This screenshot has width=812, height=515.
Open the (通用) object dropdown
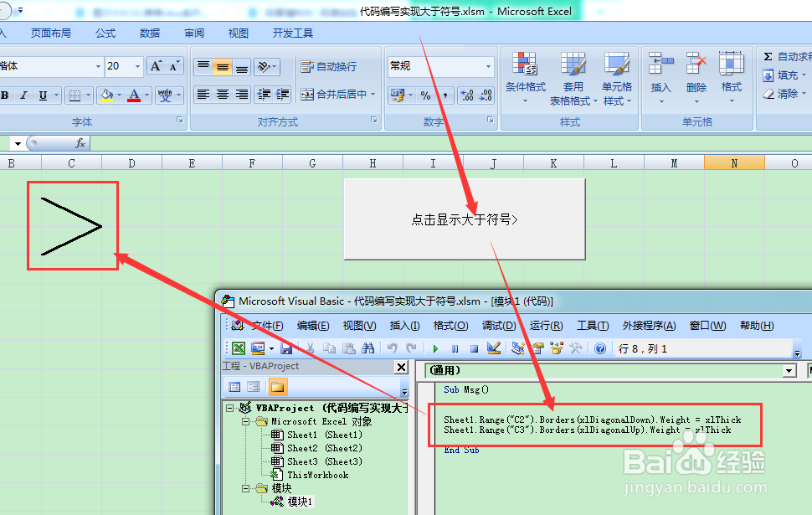[789, 370]
